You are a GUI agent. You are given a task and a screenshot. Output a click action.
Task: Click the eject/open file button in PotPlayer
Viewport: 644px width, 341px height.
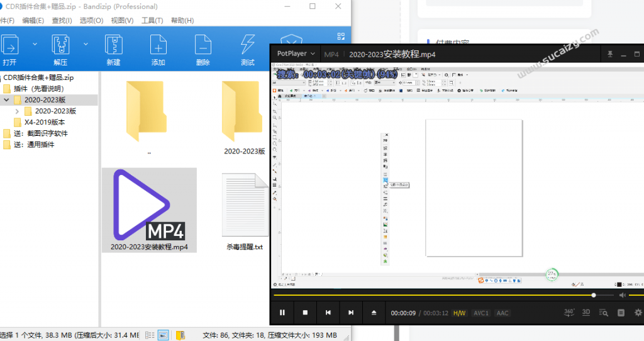pos(374,313)
